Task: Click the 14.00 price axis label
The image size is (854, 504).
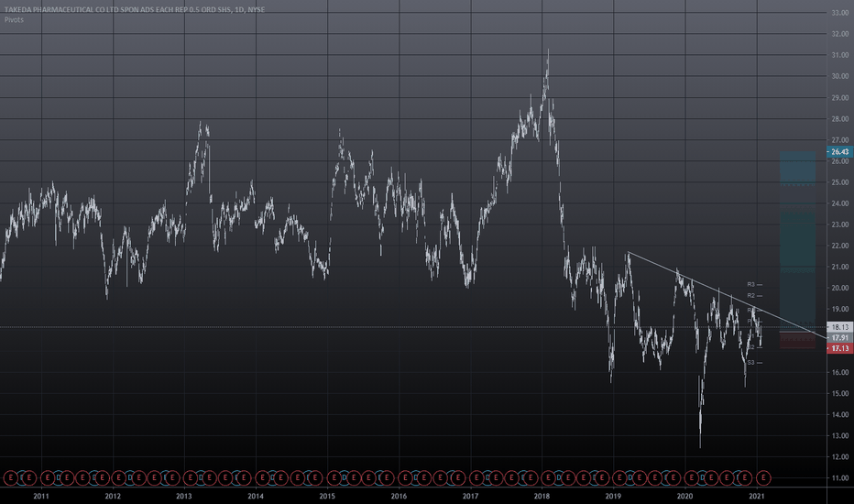Action: tap(840, 414)
